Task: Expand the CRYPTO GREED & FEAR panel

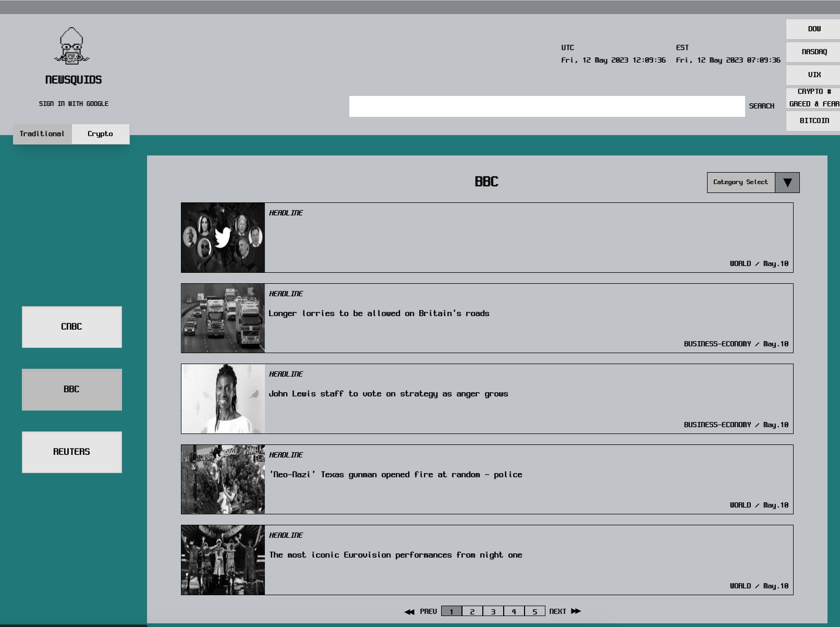Action: (812, 97)
